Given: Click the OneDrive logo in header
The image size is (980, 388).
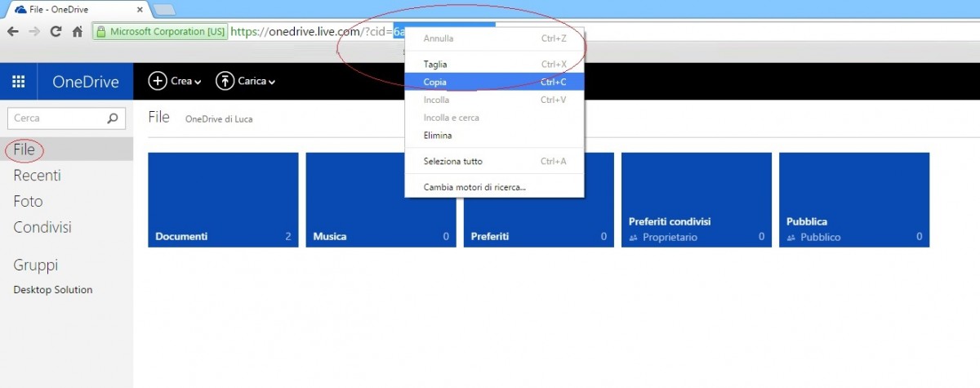Looking at the screenshot, I should click(x=86, y=82).
